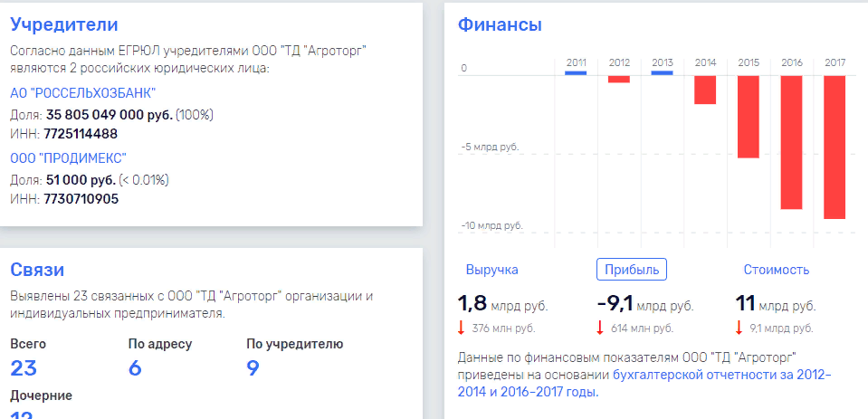
Task: Click the revenue value 1,8 млрд руб.
Action: 502,304
